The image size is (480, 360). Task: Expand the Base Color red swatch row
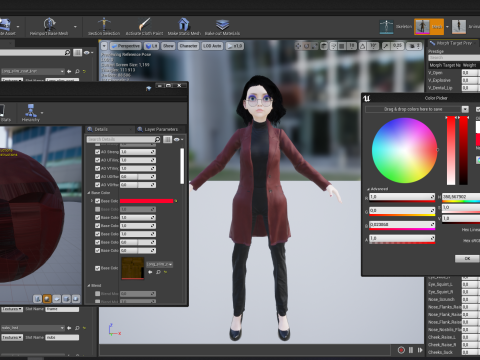[92, 201]
